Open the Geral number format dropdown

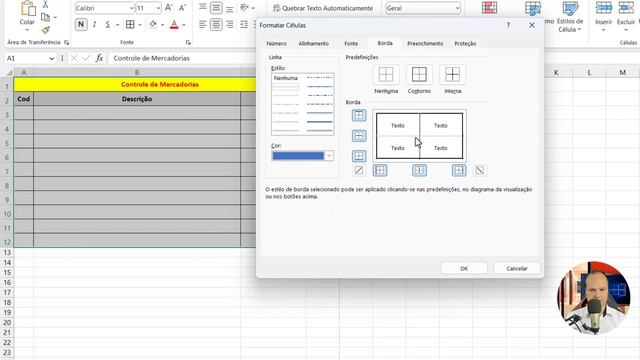pos(457,8)
